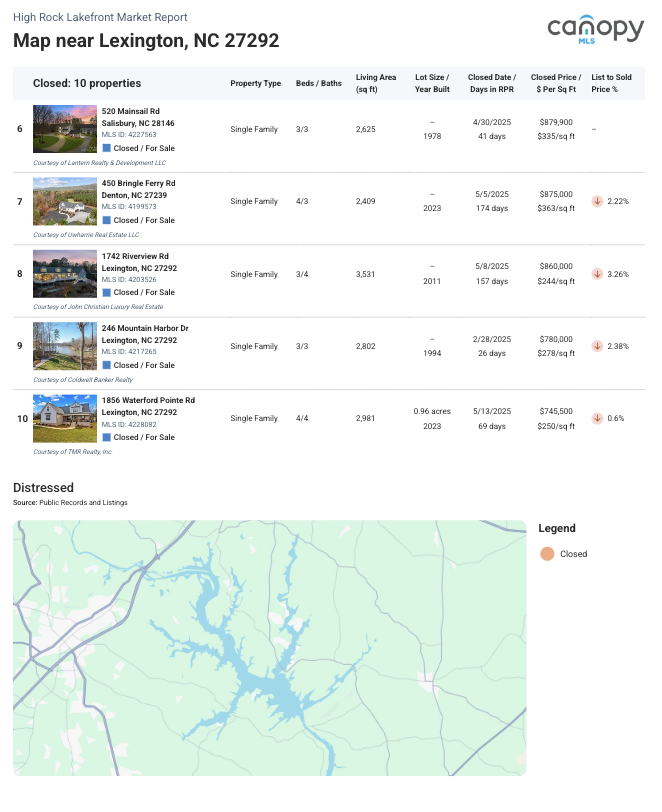Click the down-arrow icon beside 3.26%

[x=597, y=274]
